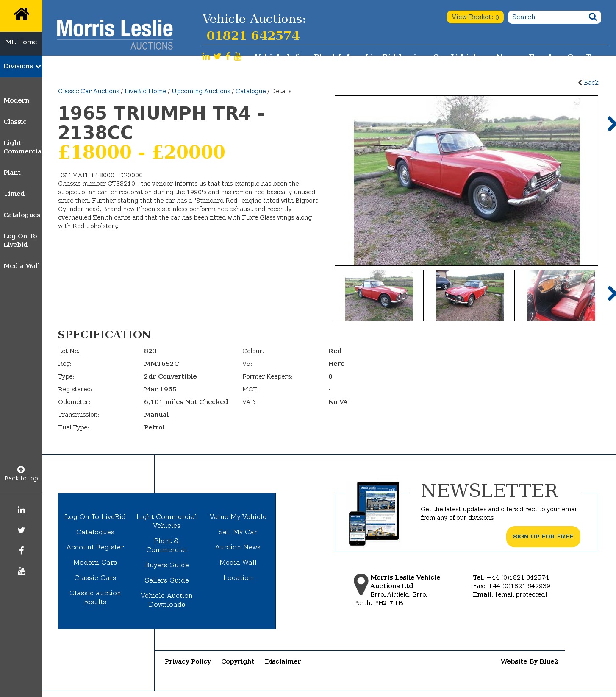Open sidebar LinkedIn icon
Viewport: 616px width, 697px height.
pos(21,510)
